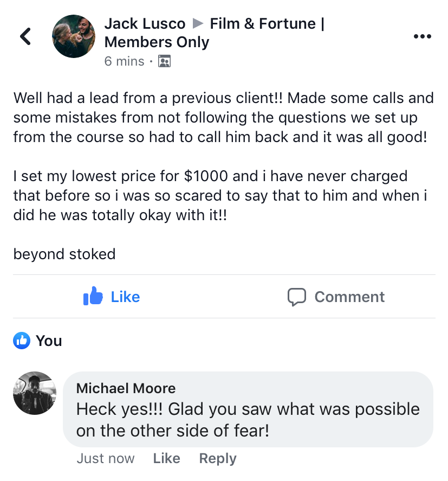Open Jack Lusco's profile picture

pos(74,36)
